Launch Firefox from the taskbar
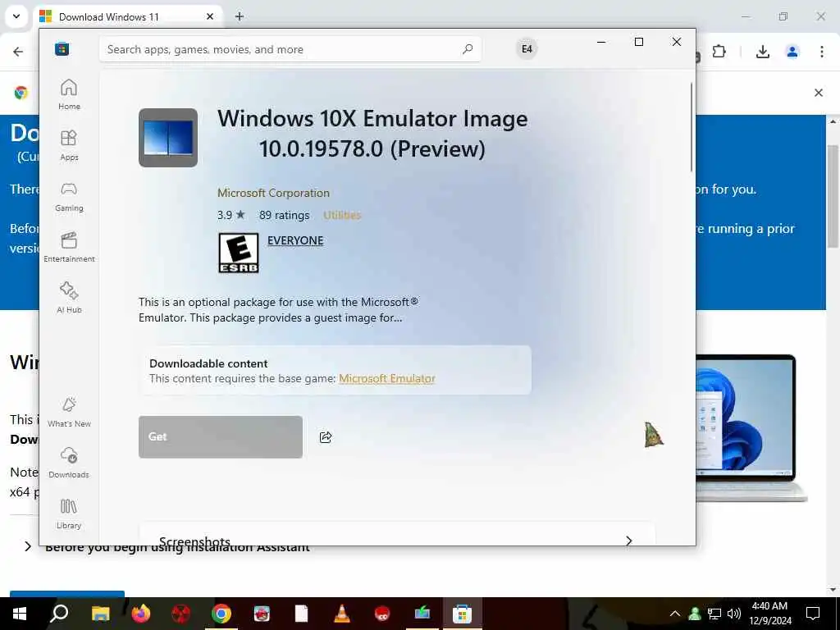 (x=140, y=614)
